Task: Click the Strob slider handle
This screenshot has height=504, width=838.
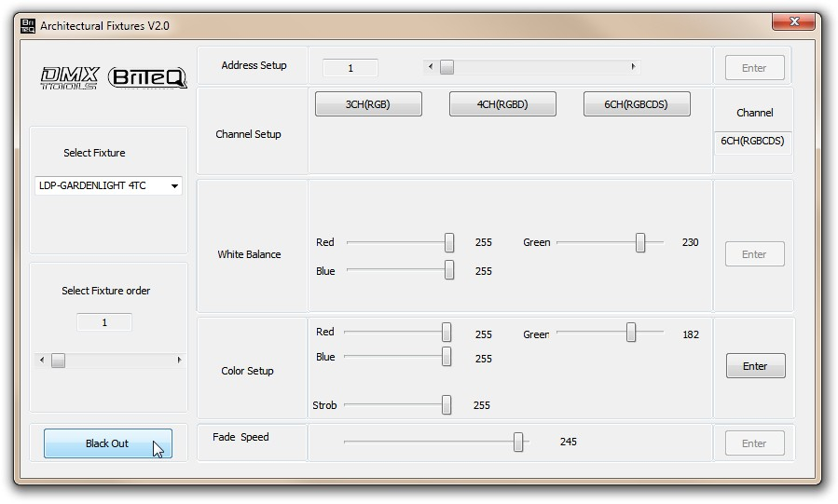Action: point(446,404)
